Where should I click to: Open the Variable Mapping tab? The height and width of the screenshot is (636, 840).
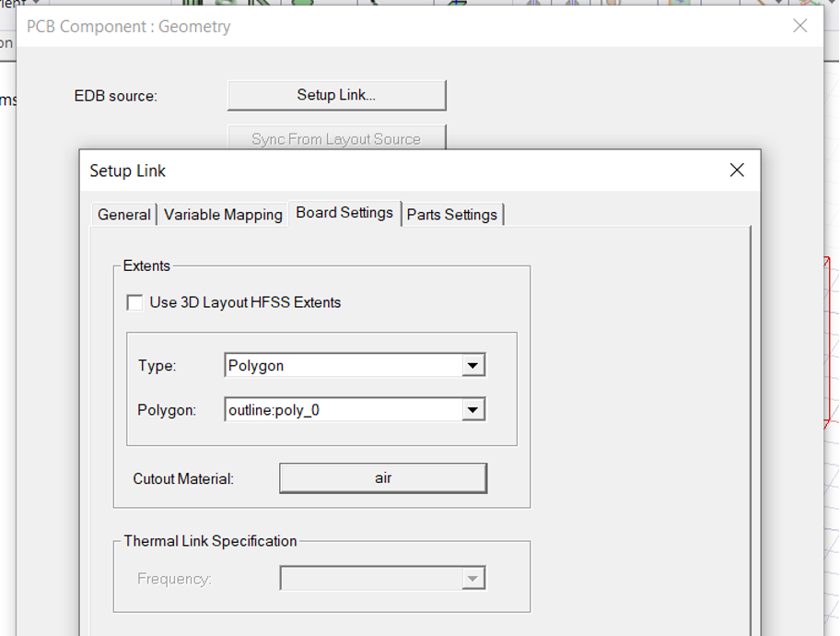pos(223,215)
